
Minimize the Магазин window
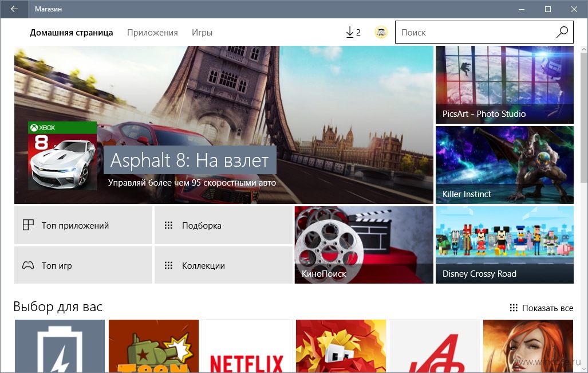[522, 9]
